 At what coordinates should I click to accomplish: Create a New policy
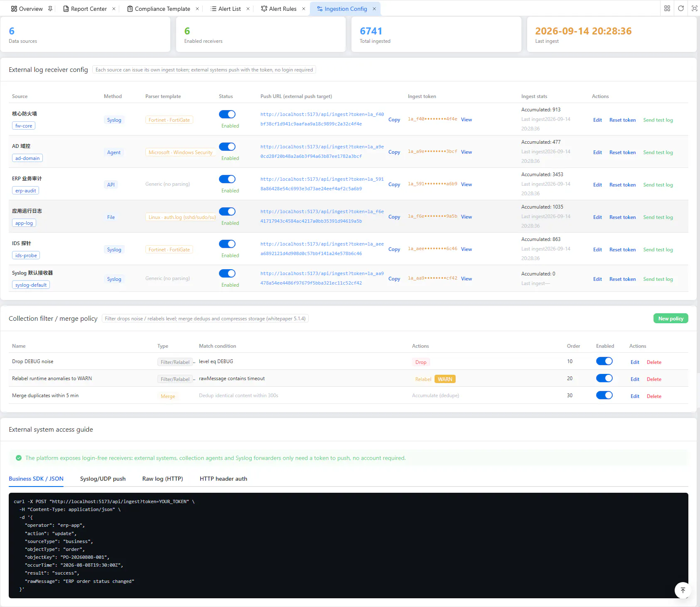coord(671,319)
